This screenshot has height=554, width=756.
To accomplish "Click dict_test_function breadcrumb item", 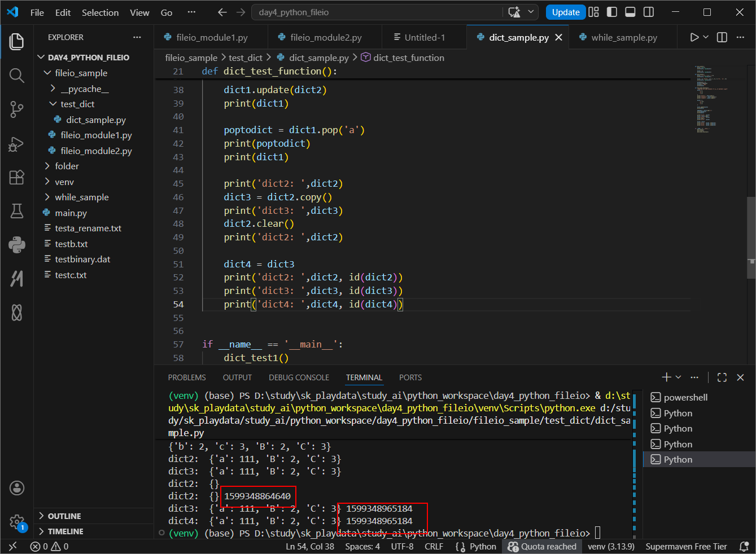I will [x=403, y=58].
